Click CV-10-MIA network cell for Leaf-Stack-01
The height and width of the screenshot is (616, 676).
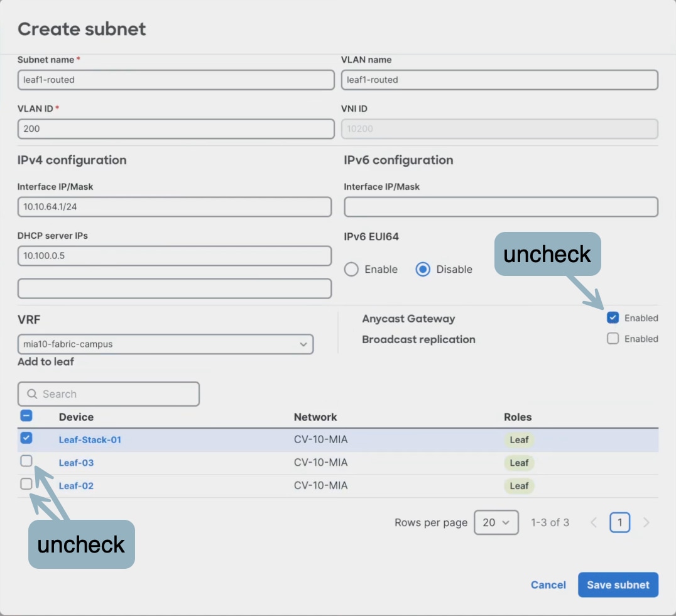pos(321,439)
